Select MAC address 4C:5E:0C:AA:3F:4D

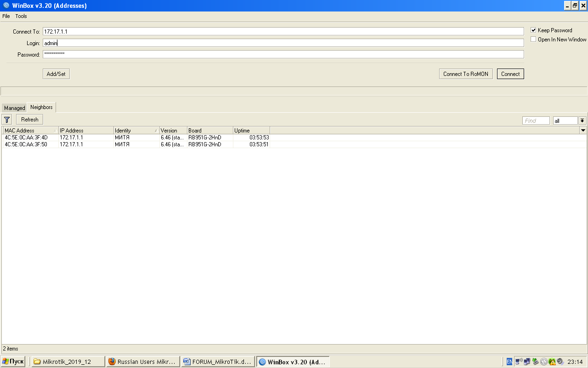pos(26,138)
